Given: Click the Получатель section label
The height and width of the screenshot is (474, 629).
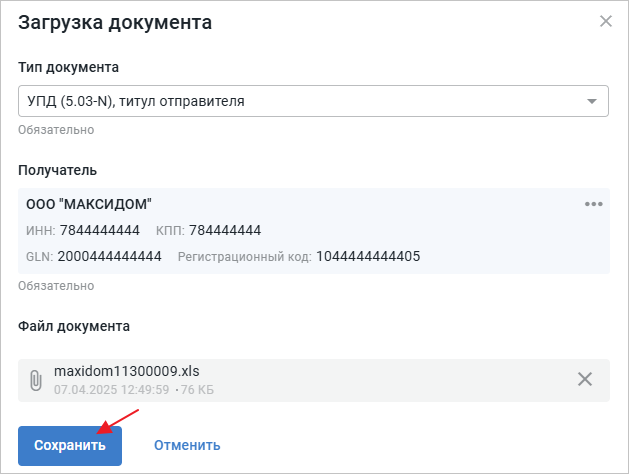Looking at the screenshot, I should (x=57, y=171).
